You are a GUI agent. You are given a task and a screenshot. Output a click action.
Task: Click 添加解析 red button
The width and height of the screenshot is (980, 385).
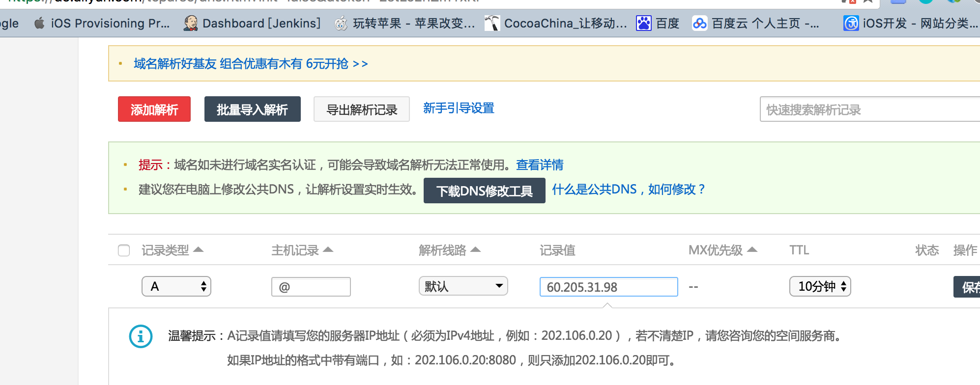154,109
